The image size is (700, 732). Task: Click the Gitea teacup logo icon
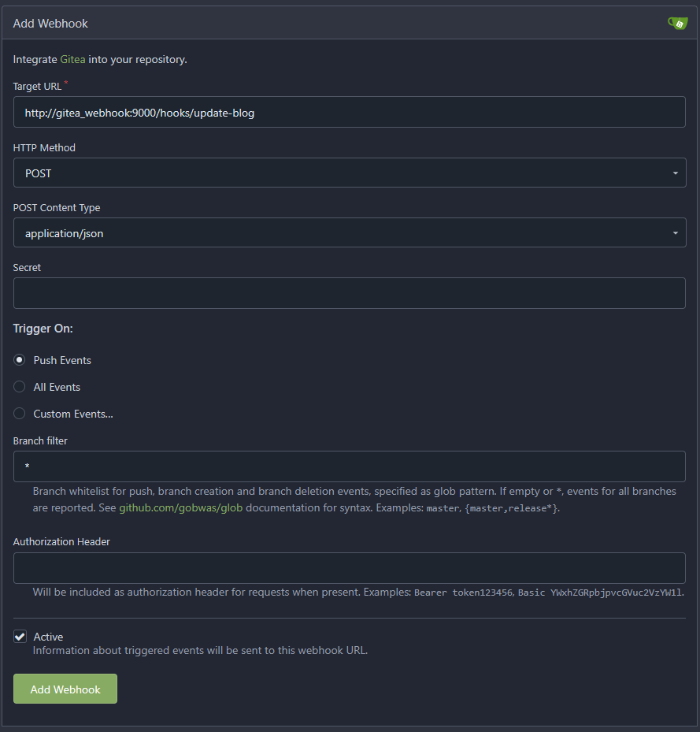click(677, 23)
